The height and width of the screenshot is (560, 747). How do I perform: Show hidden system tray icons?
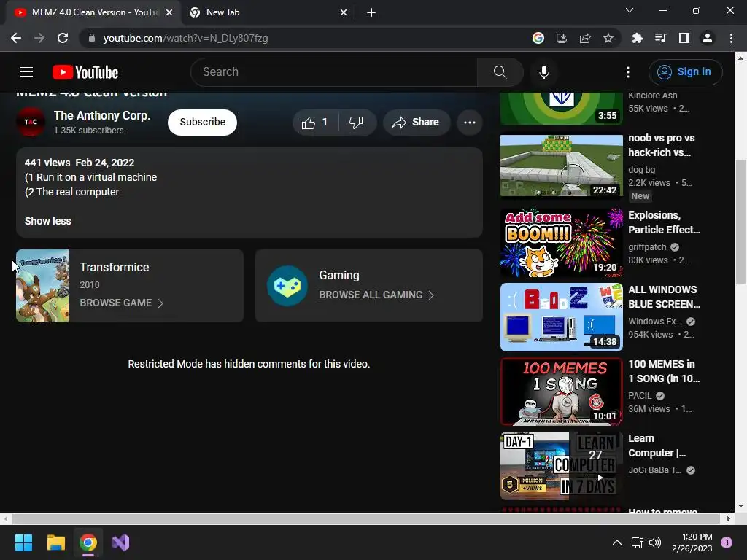click(x=616, y=542)
